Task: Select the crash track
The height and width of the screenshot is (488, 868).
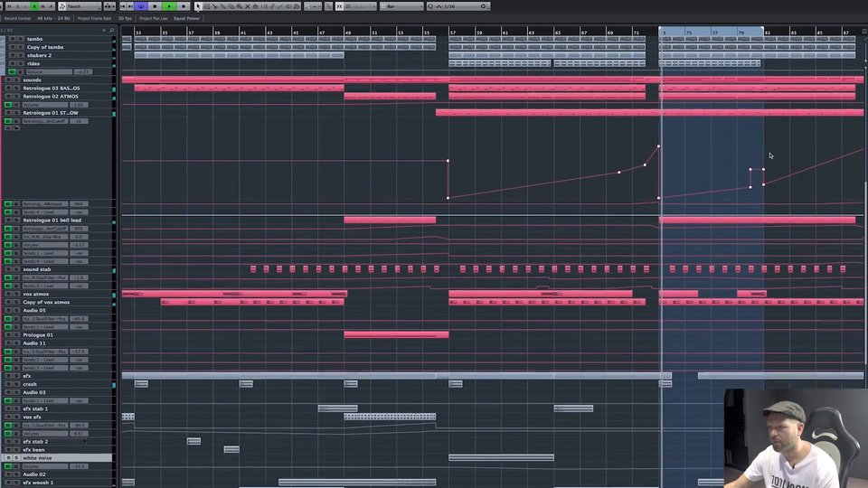Action: [29, 384]
